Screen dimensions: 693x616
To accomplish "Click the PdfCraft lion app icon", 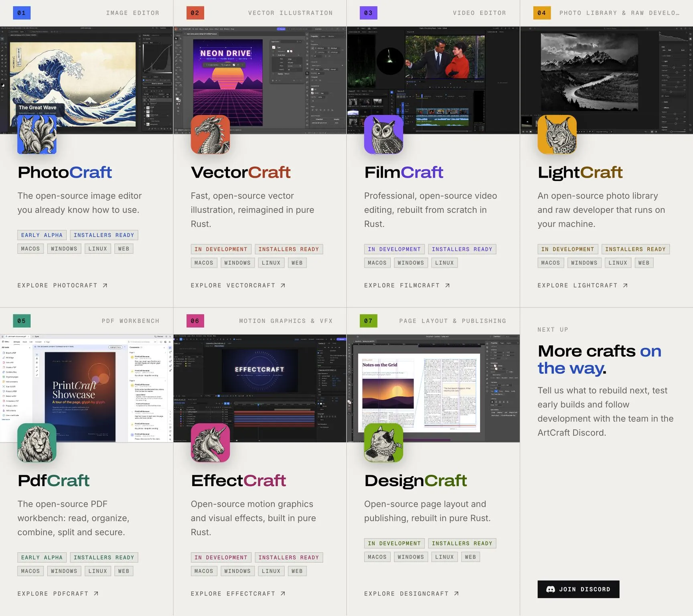I will [37, 443].
